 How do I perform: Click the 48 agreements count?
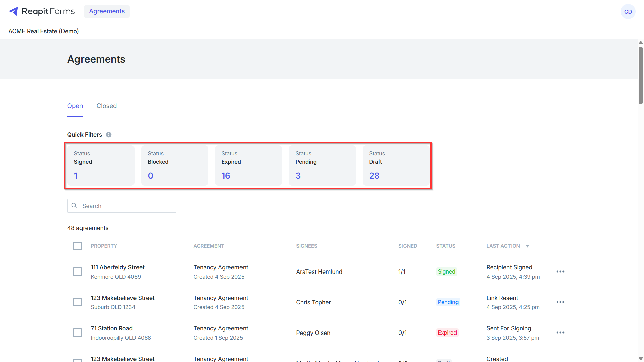point(88,228)
